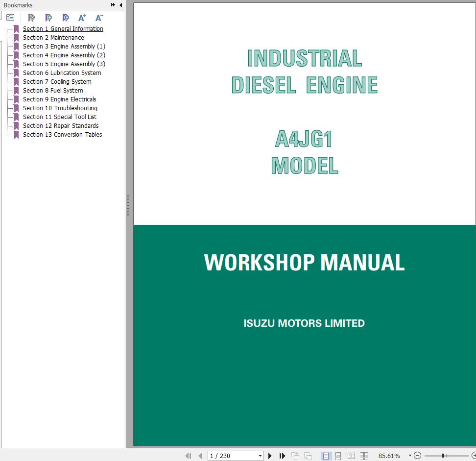Click the bookmark icon beside Section 2 Maintenance

[x=16, y=38]
